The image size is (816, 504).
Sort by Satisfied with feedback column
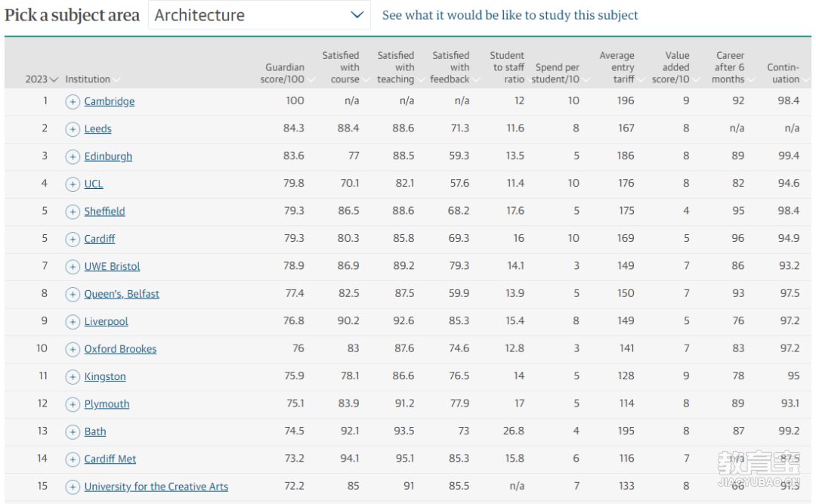455,67
